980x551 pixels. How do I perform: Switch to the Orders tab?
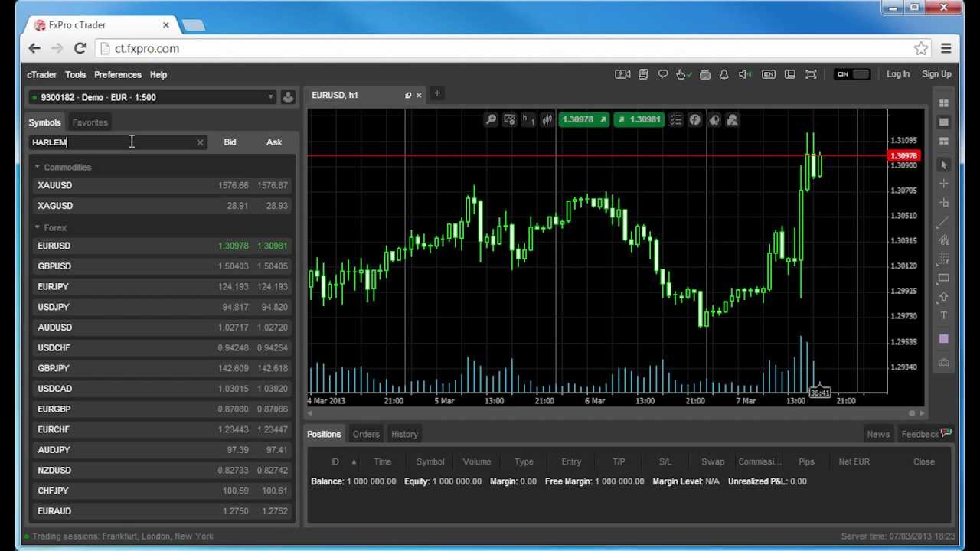(x=366, y=434)
